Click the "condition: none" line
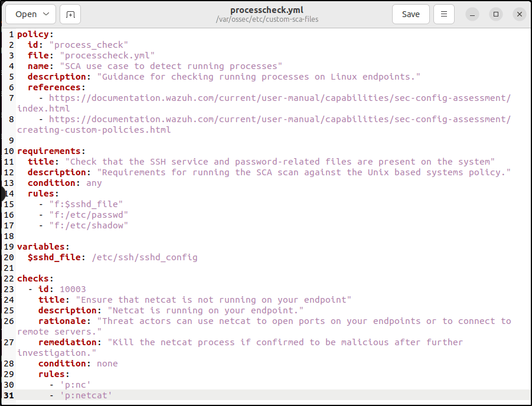This screenshot has width=532, height=406. coord(78,364)
